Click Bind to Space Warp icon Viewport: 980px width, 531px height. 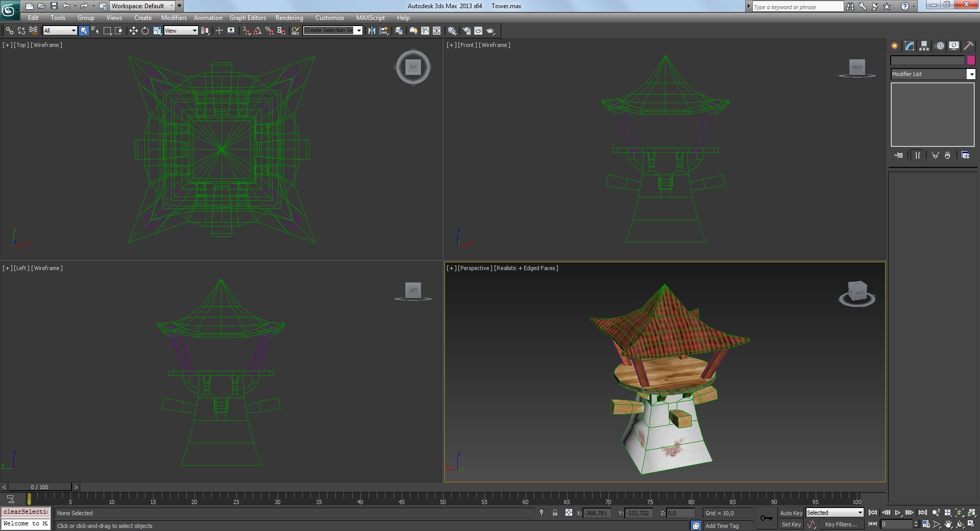tap(33, 31)
